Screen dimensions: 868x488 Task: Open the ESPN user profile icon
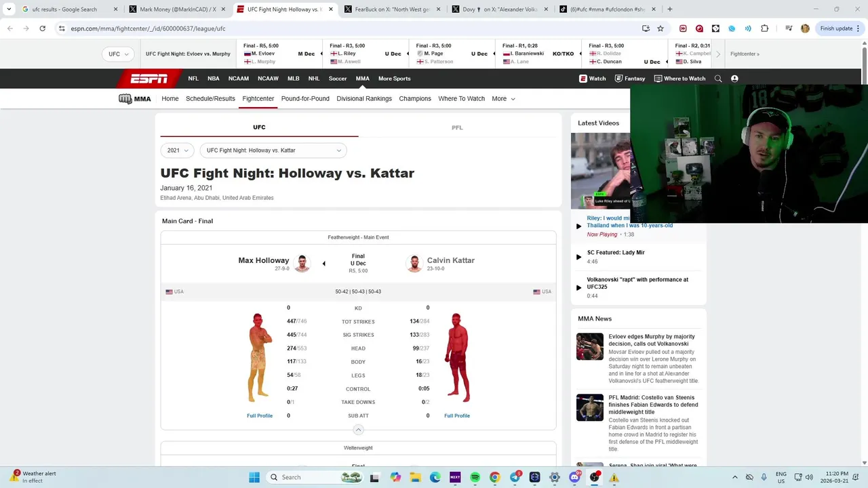pyautogui.click(x=734, y=79)
